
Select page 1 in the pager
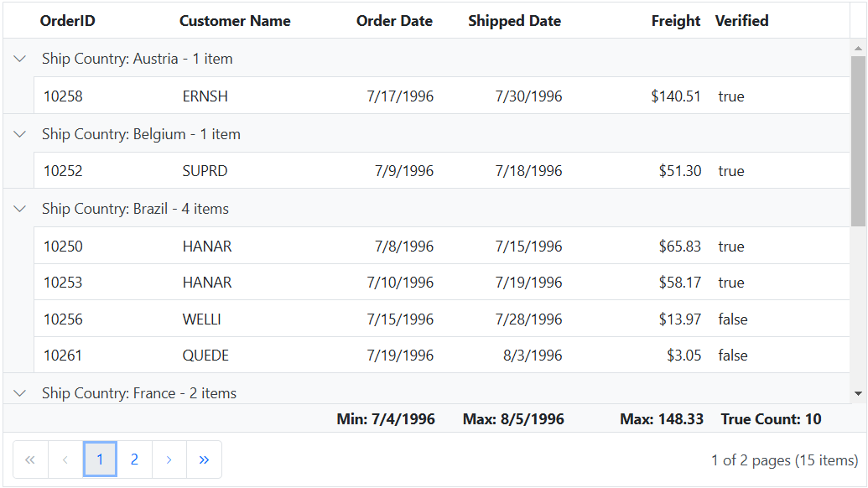100,459
